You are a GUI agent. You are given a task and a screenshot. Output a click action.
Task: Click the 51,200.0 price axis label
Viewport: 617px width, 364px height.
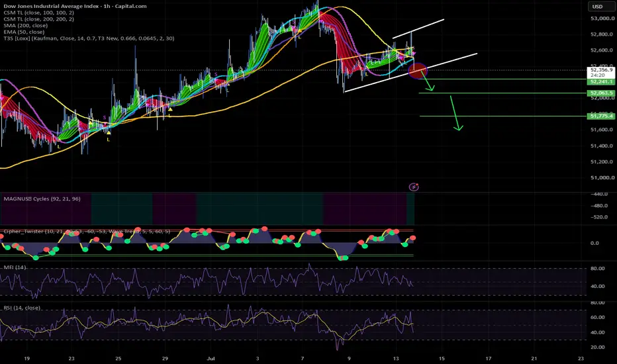tap(602, 161)
